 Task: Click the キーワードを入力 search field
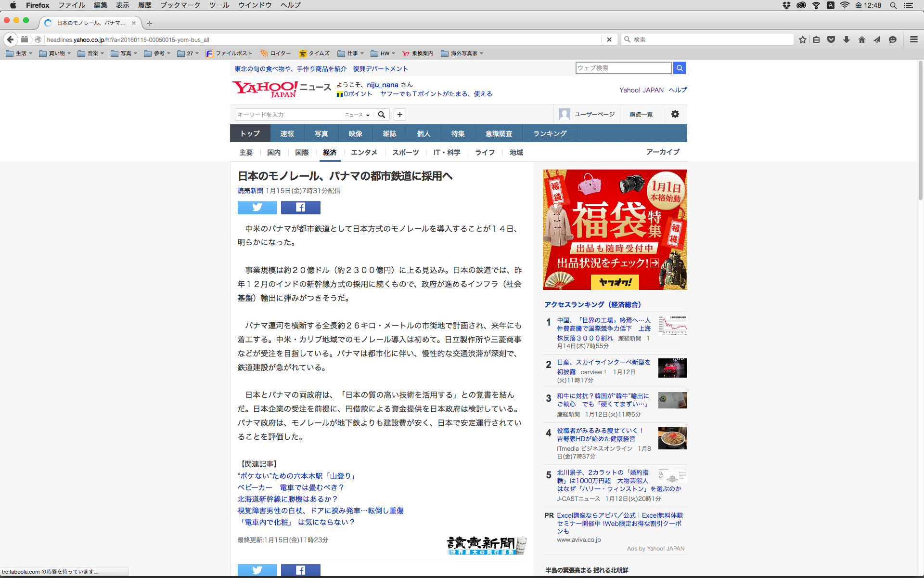[289, 115]
